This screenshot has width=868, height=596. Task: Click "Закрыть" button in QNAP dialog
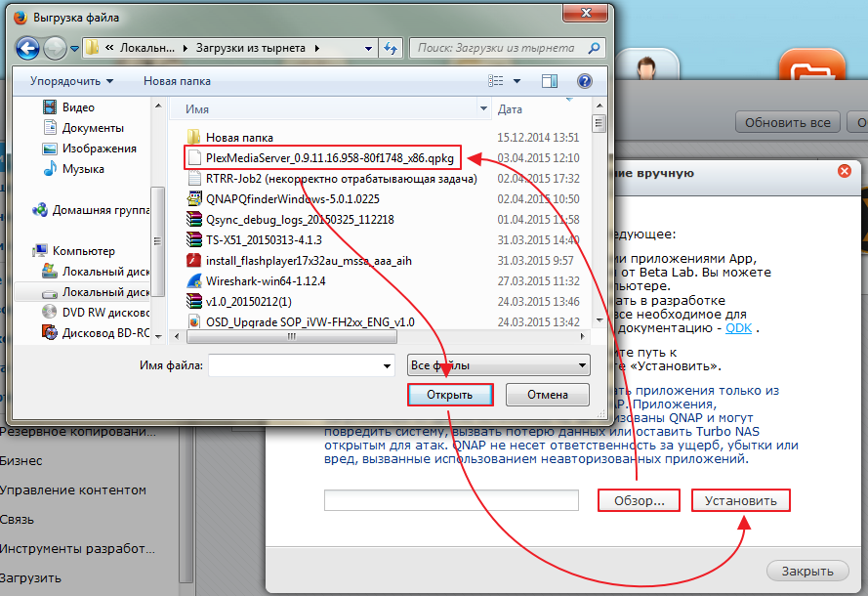(x=807, y=571)
